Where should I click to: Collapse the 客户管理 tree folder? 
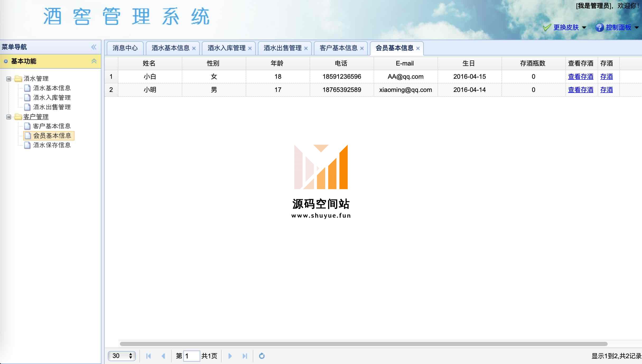click(x=9, y=117)
